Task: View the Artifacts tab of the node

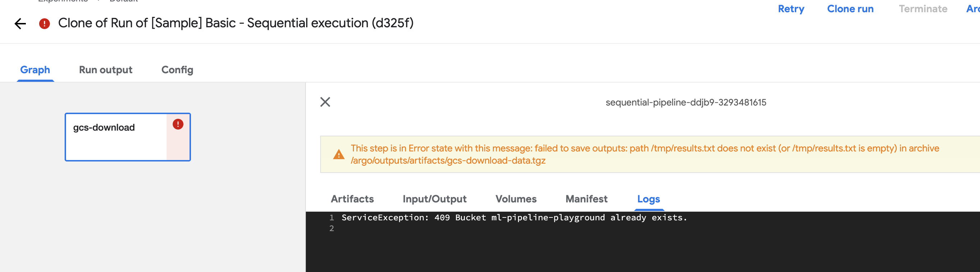Action: (x=352, y=198)
